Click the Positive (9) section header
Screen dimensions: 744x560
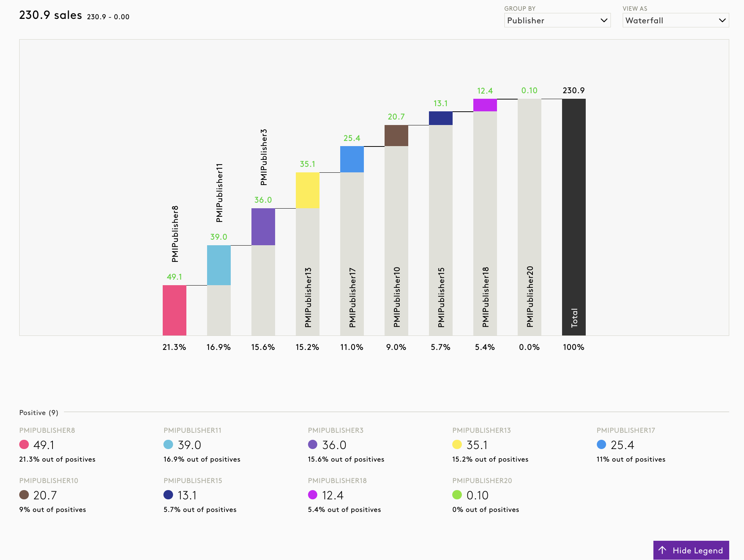[39, 412]
